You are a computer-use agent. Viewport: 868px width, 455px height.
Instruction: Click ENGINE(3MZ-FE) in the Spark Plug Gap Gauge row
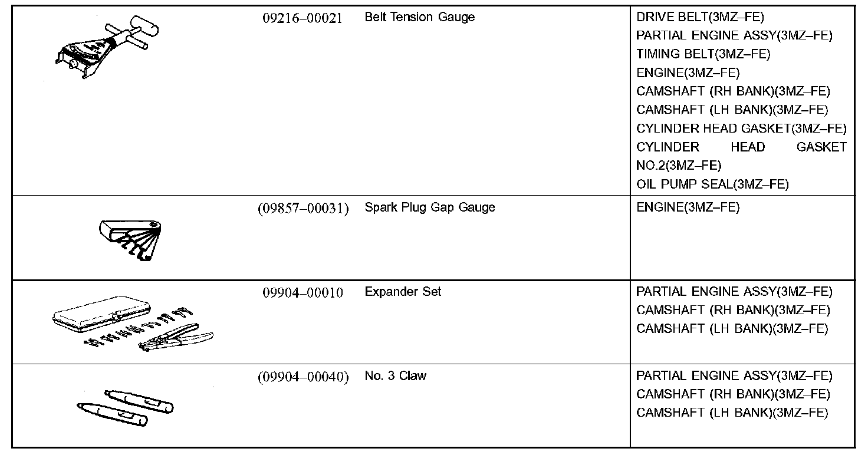688,207
